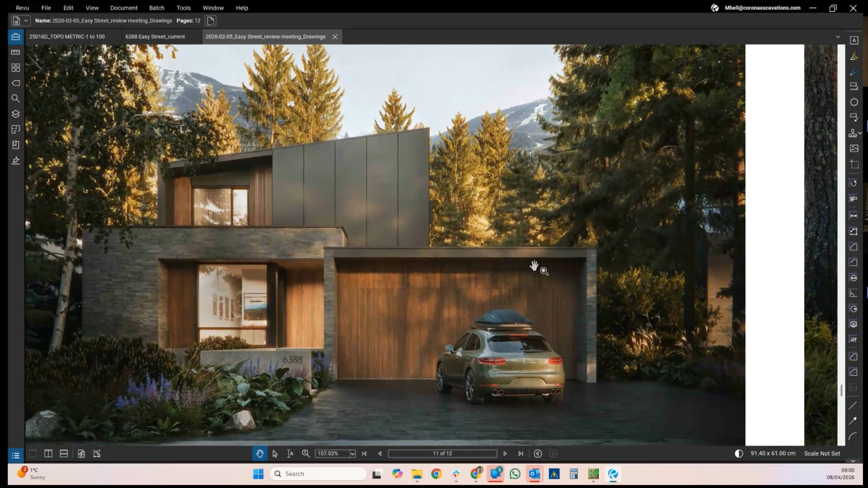868x488 pixels.
Task: Jump to the last page
Action: 521,454
